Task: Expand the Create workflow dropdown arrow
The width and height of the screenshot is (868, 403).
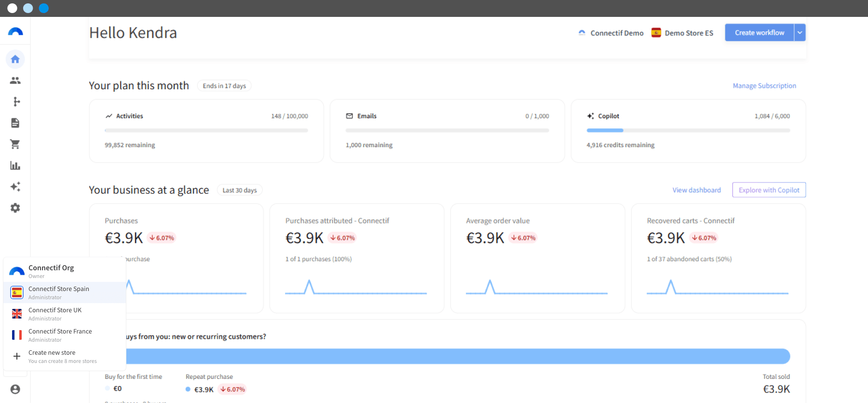Action: (800, 33)
